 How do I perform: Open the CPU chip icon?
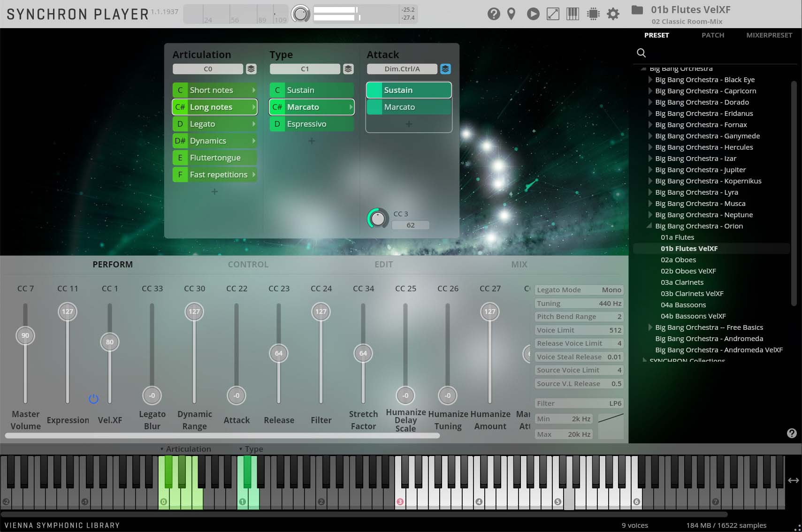click(593, 14)
